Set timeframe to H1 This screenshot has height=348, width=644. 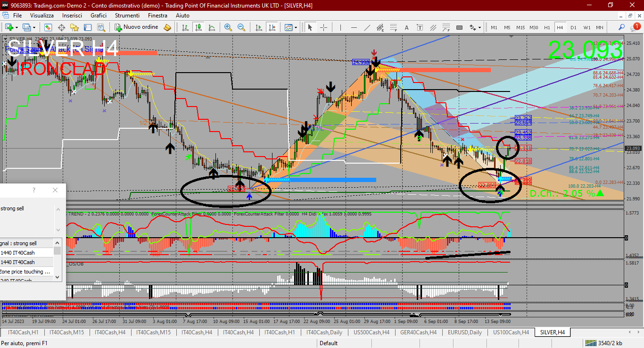(x=547, y=27)
